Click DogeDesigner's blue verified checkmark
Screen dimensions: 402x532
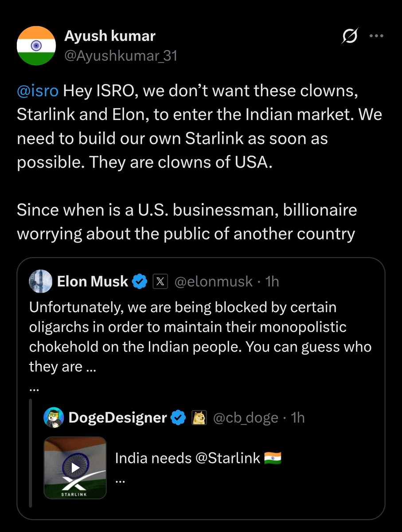point(179,418)
